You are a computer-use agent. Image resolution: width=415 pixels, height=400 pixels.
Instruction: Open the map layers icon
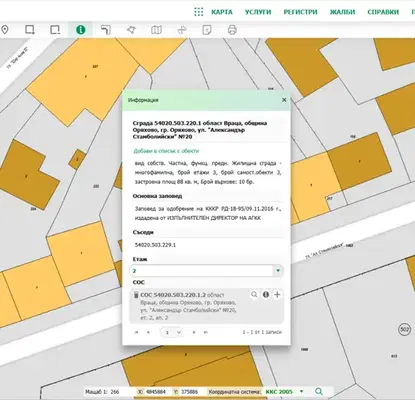tap(156, 30)
